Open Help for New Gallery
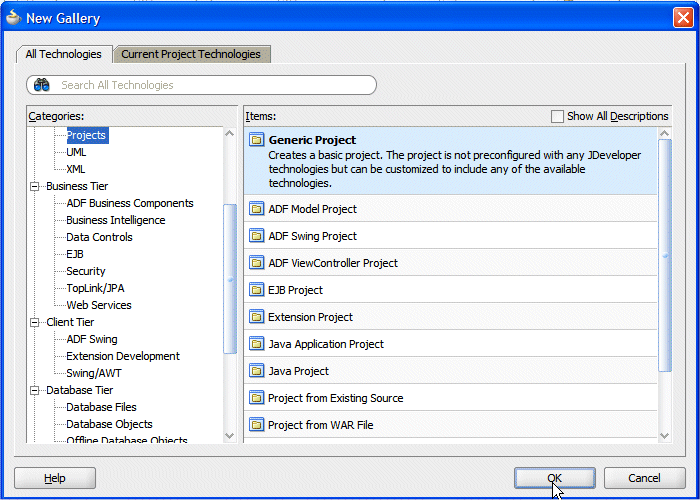 [x=55, y=478]
